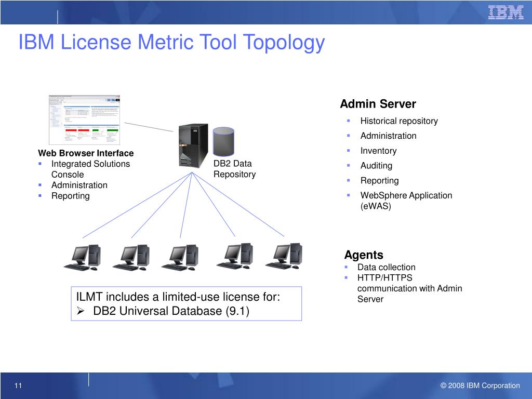The width and height of the screenshot is (532, 399).
Task: Click the Data collection bullet
Action: (x=387, y=267)
